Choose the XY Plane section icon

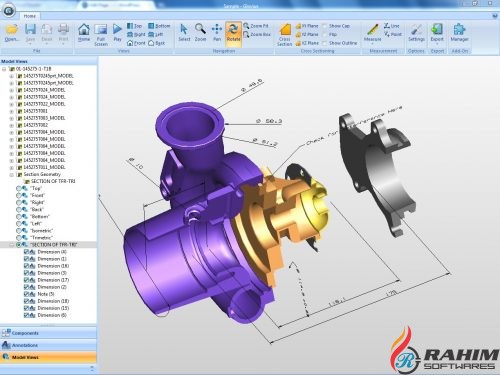point(298,26)
